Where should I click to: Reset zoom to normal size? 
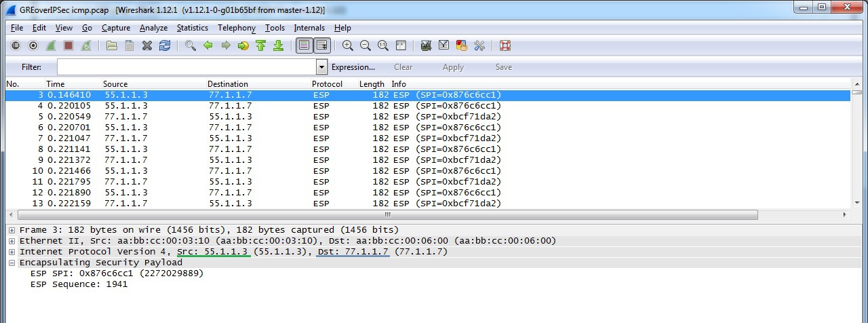tap(383, 45)
